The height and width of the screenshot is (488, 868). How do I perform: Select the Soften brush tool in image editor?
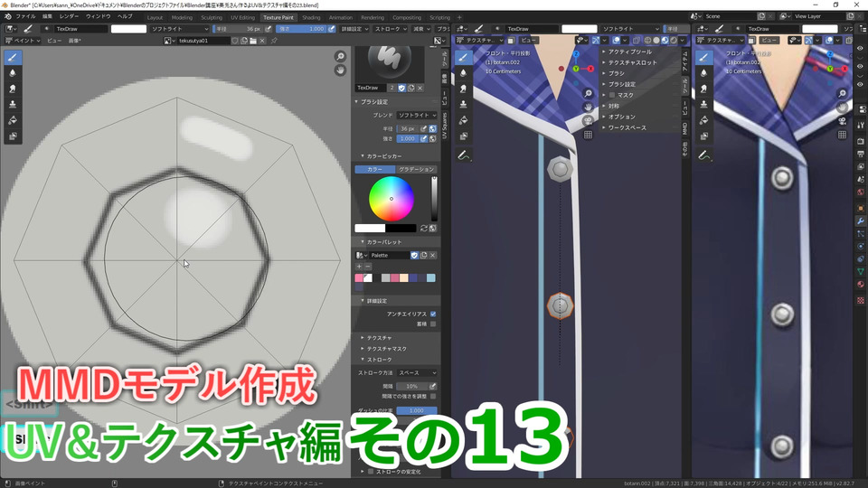point(13,73)
